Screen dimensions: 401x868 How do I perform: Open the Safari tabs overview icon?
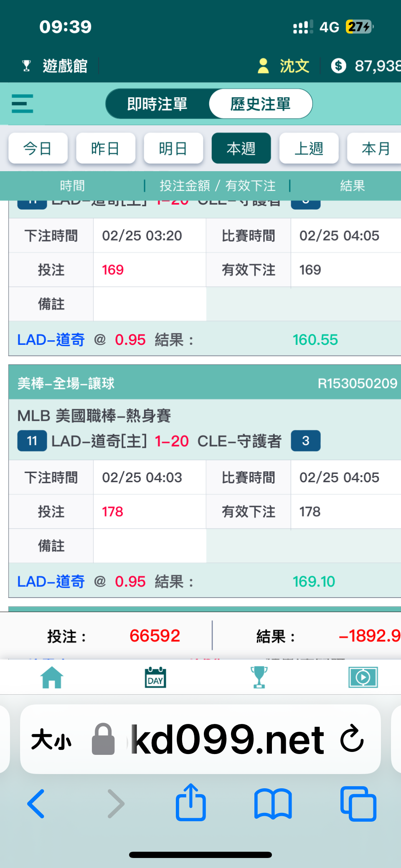coord(358,804)
